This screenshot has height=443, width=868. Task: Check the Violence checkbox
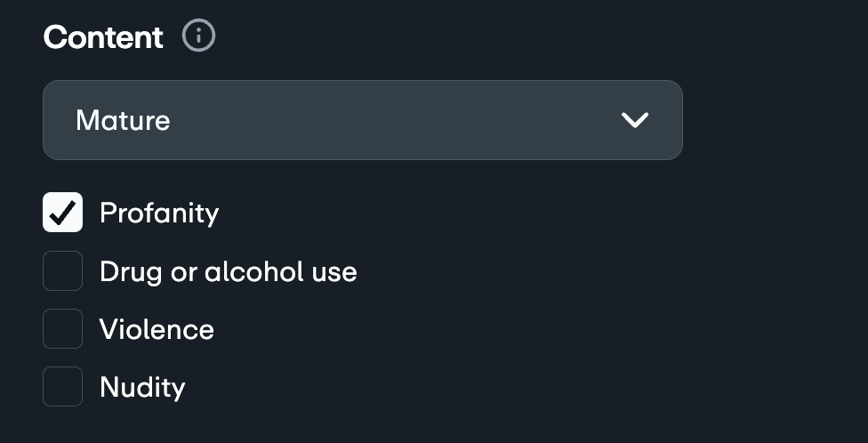point(62,329)
